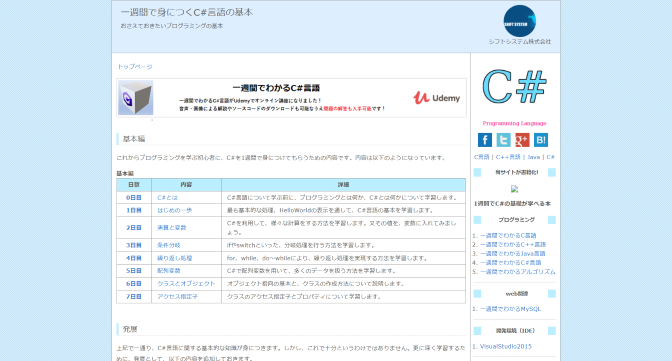
Task: Open the 条件分岐 lesson link
Action: coord(168,245)
